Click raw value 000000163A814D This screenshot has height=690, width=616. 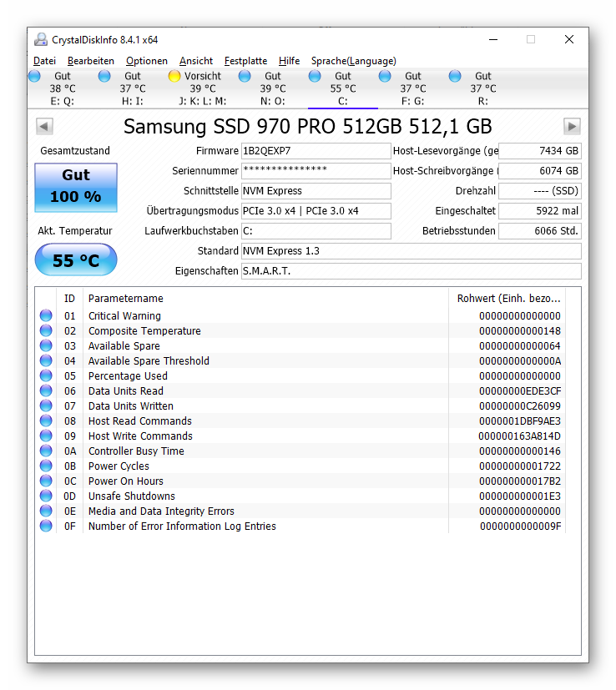[519, 436]
